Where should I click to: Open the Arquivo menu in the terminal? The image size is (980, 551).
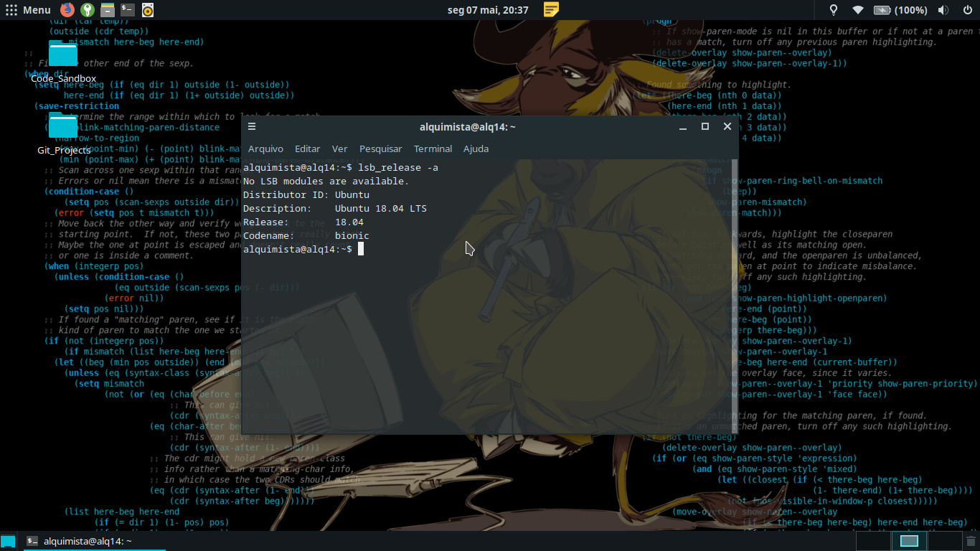tap(265, 149)
